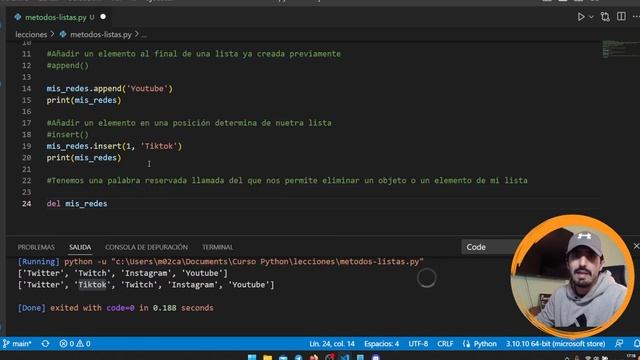Open the run options dropdown arrow

tap(591, 17)
